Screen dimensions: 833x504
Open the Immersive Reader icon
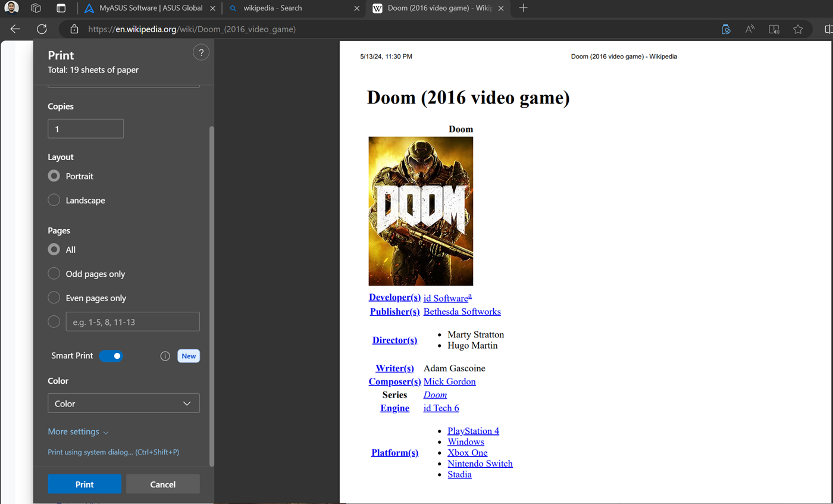tap(774, 29)
